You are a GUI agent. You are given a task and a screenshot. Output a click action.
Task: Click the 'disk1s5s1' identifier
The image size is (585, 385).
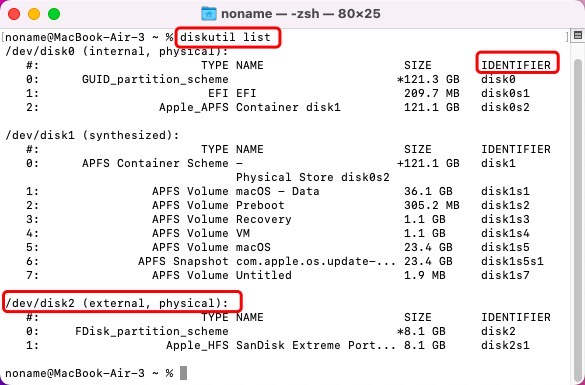[x=512, y=261]
